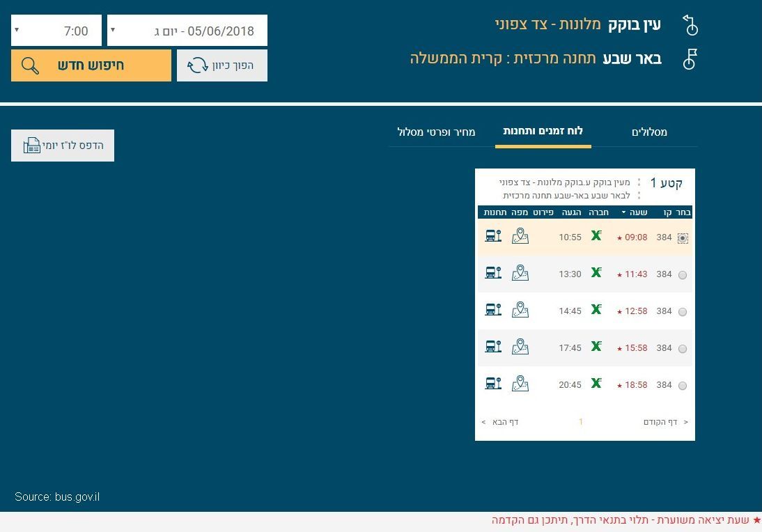Image resolution: width=762 pixels, height=532 pixels.
Task: Click the origin marker icon beside עין בוקק
Action: (690, 25)
